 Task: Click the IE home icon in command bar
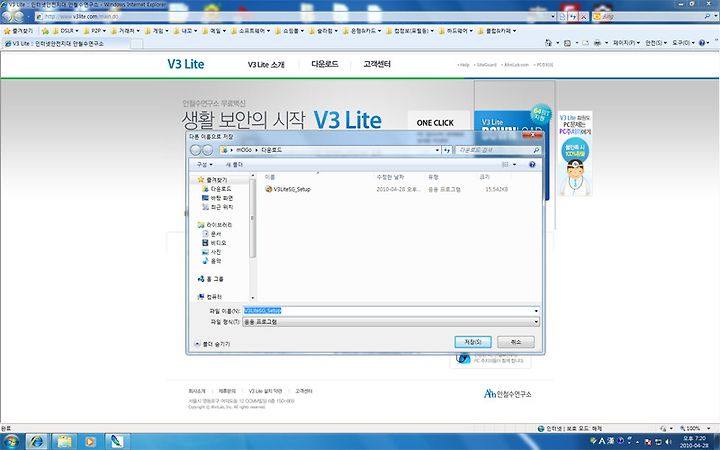pyautogui.click(x=548, y=43)
